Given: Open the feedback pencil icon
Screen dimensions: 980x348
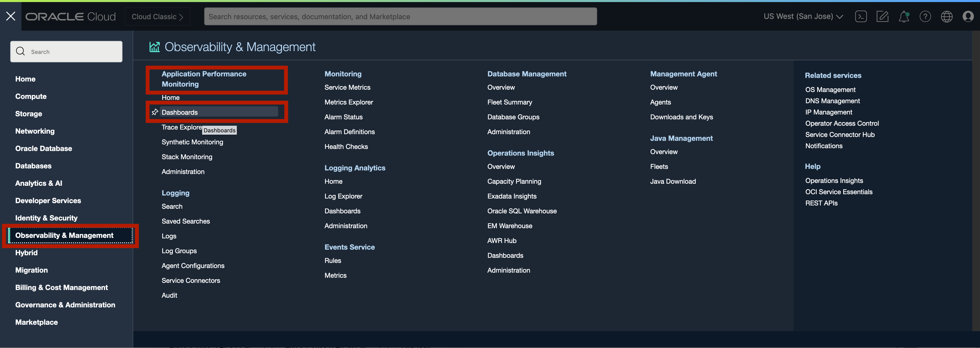Looking at the screenshot, I should (883, 16).
